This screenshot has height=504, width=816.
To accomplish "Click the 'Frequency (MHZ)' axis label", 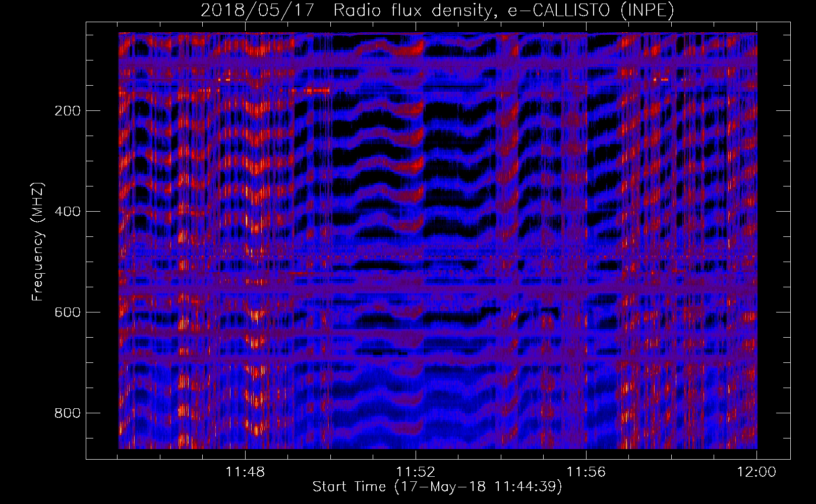I will click(x=38, y=241).
